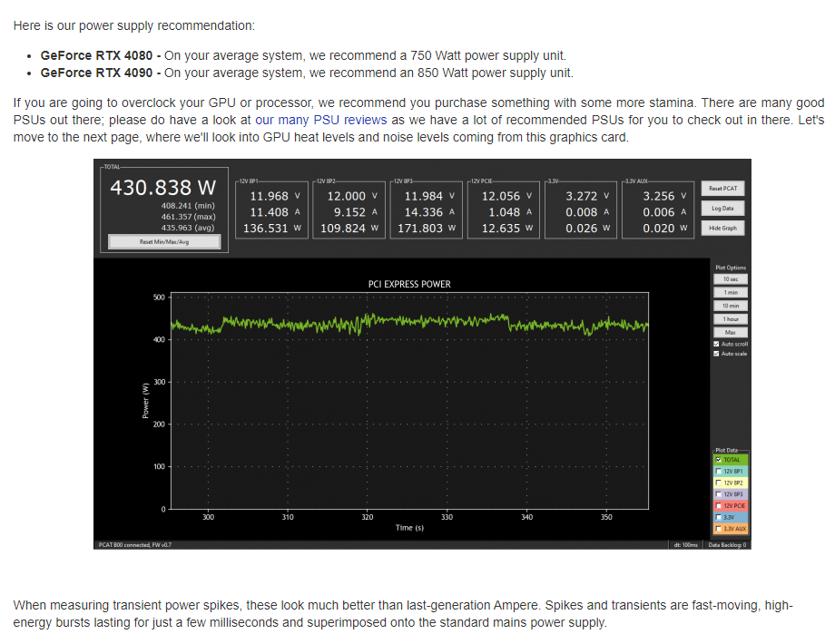Image resolution: width=825 pixels, height=644 pixels.
Task: Click the 'Data Backlog: 0' status entry
Action: tap(727, 544)
